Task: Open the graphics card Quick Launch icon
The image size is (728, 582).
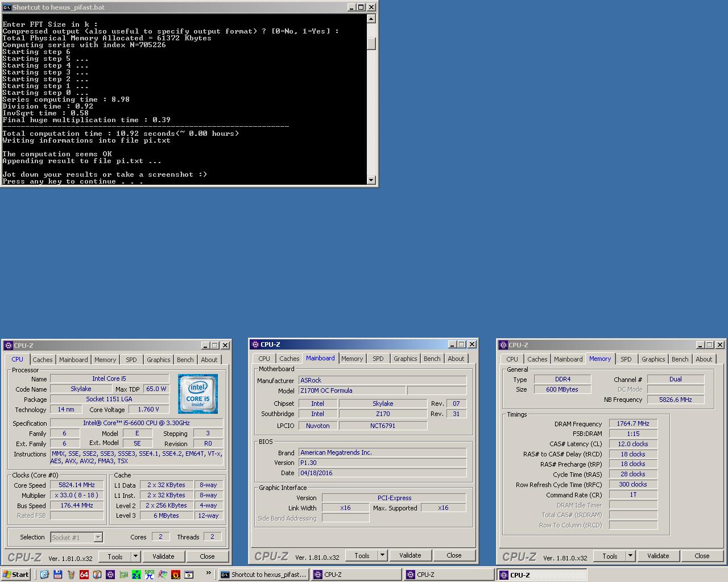Action: 123,575
